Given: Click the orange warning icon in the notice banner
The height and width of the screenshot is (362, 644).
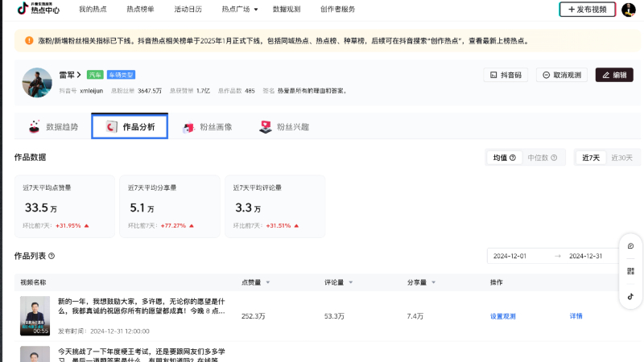Looking at the screenshot, I should click(29, 41).
